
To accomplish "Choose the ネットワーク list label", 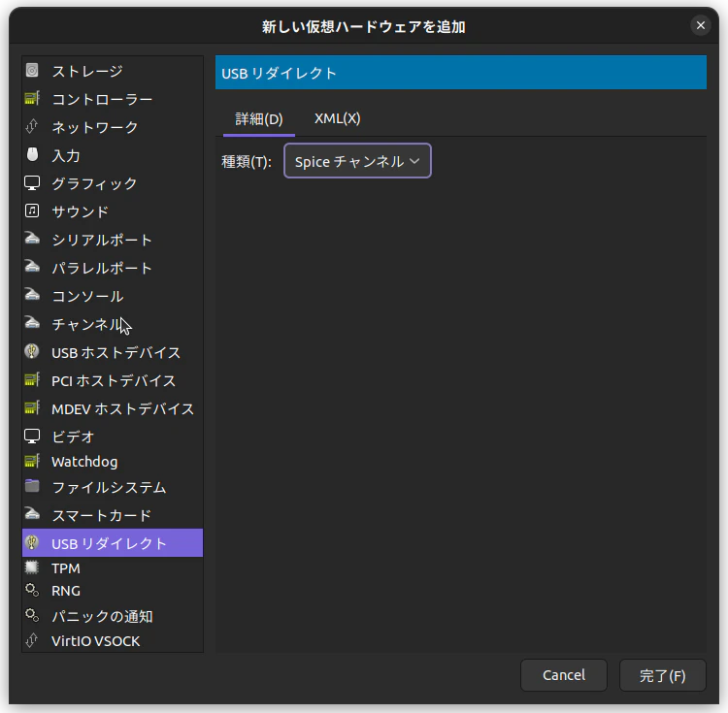I will pos(95,127).
